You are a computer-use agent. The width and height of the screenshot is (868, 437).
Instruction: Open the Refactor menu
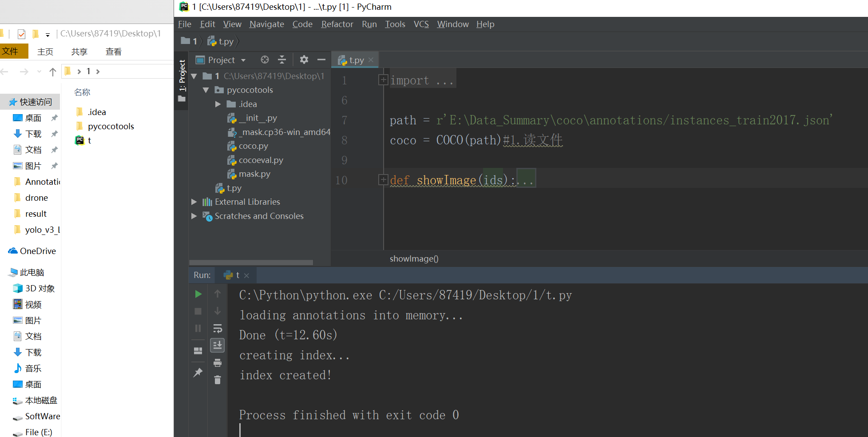(337, 24)
